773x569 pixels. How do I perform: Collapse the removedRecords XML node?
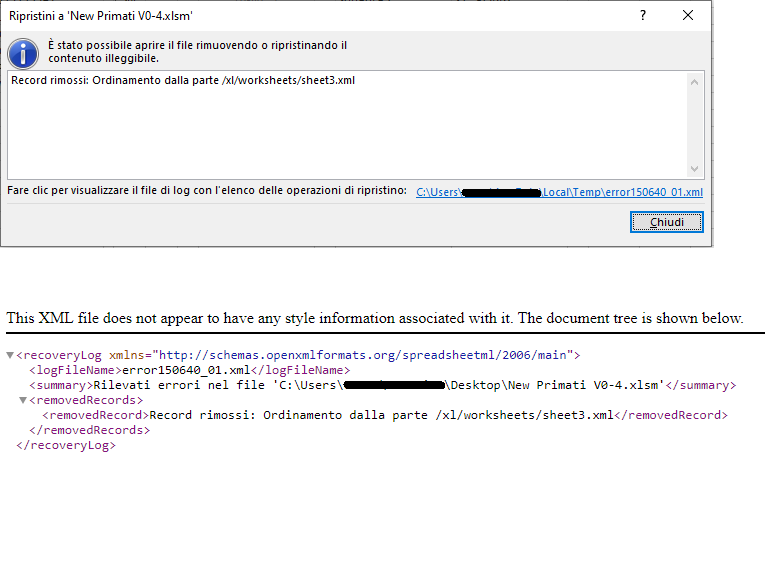(23, 400)
